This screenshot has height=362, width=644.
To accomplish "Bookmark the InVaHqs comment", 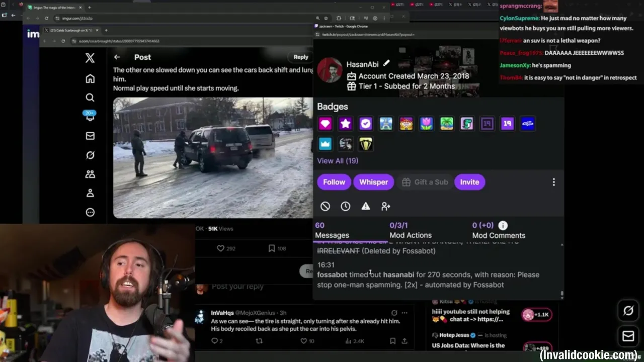I will click(392, 341).
